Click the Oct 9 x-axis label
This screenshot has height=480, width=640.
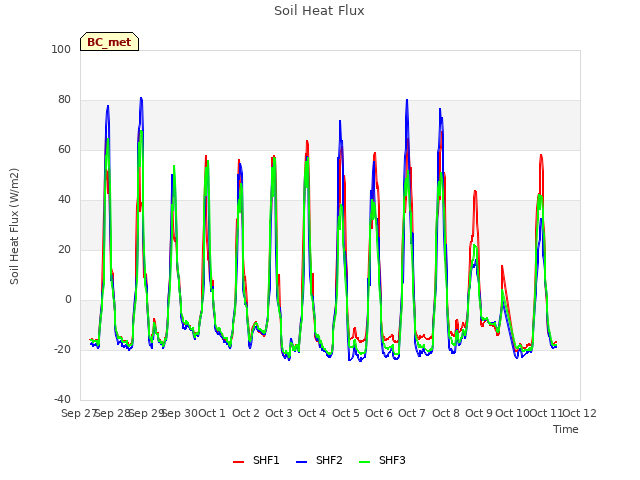(x=479, y=413)
